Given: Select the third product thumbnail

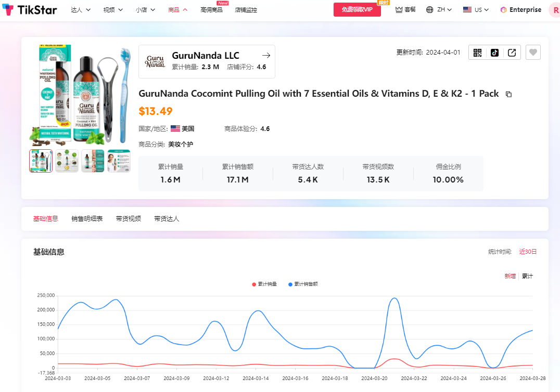Looking at the screenshot, I should point(93,161).
